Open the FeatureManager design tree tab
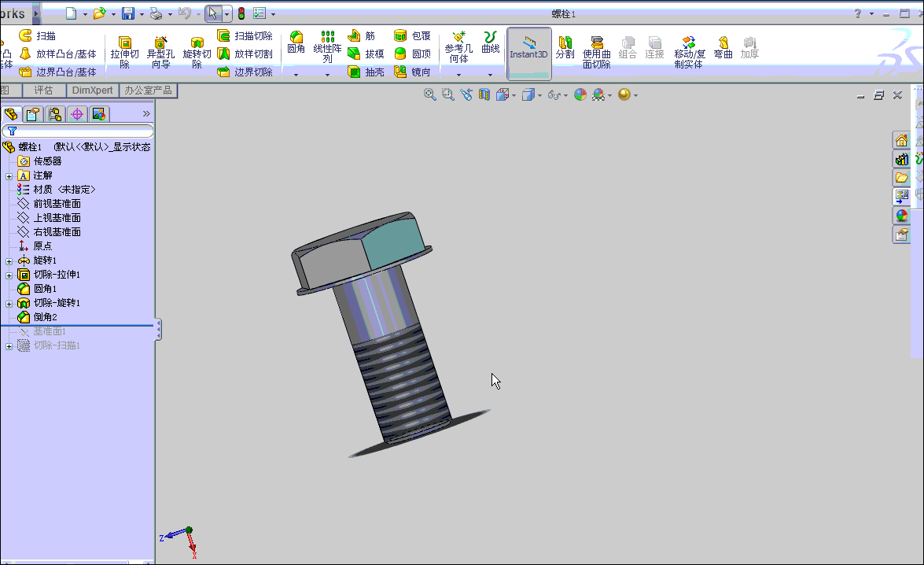This screenshot has height=565, width=924. pos(11,114)
